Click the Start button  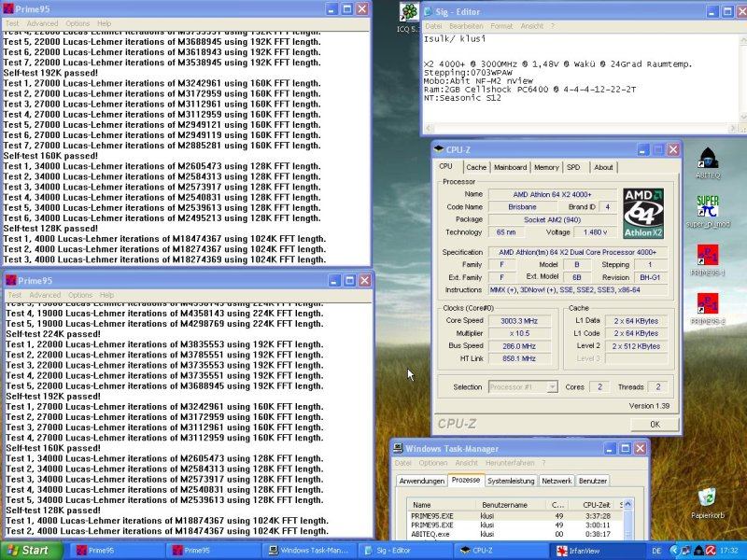tap(32, 551)
